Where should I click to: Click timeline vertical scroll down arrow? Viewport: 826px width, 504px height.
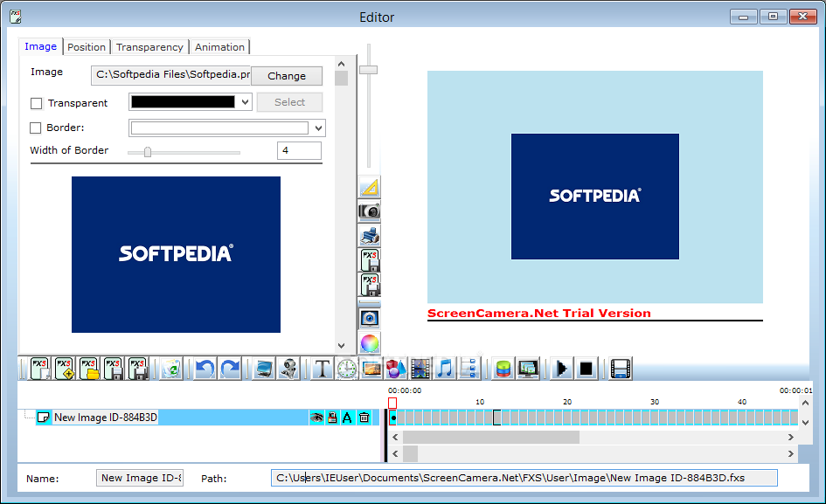805,423
